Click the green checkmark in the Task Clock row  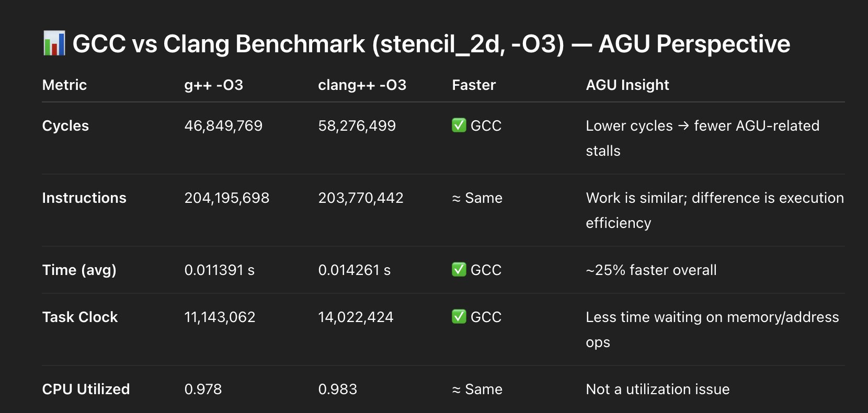tap(459, 317)
